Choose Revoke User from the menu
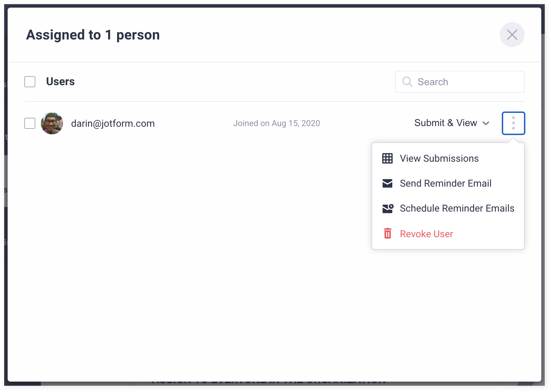The height and width of the screenshot is (392, 551). pos(426,234)
